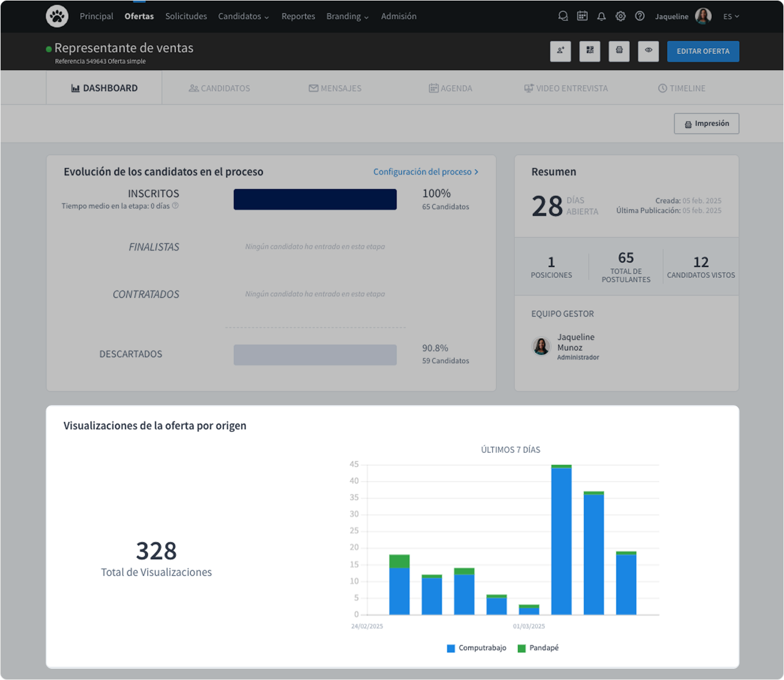Click the add candidate icon button
This screenshot has width=784, height=680.
click(x=560, y=51)
